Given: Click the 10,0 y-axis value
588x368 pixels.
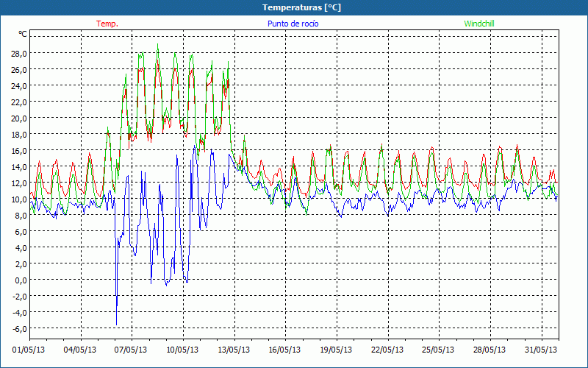Looking at the screenshot, I should coord(19,199).
